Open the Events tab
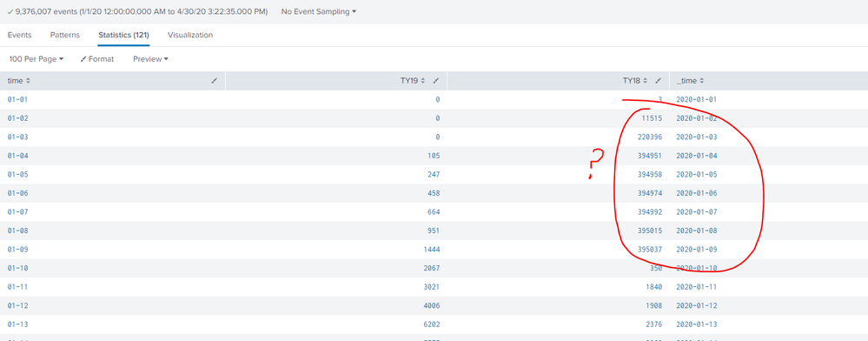 [19, 35]
